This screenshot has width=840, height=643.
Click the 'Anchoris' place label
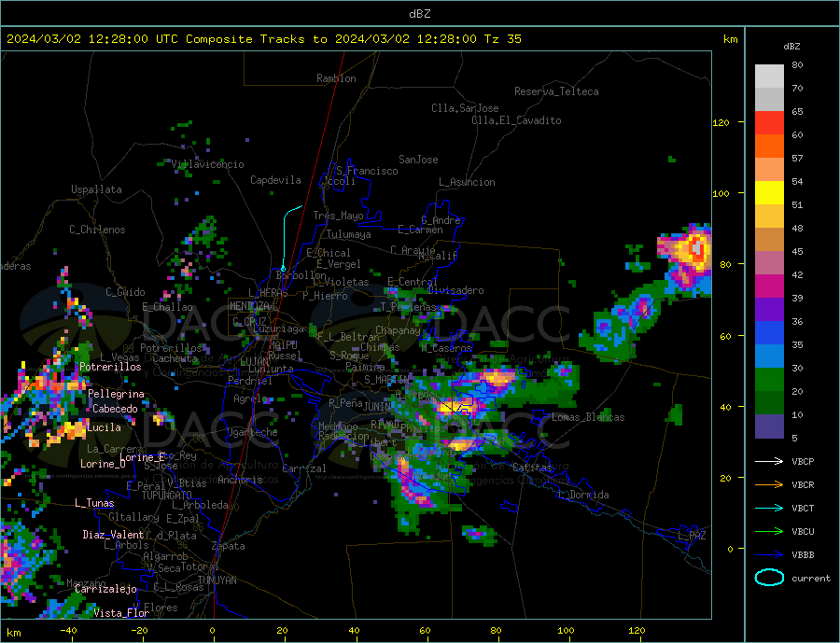tap(240, 480)
